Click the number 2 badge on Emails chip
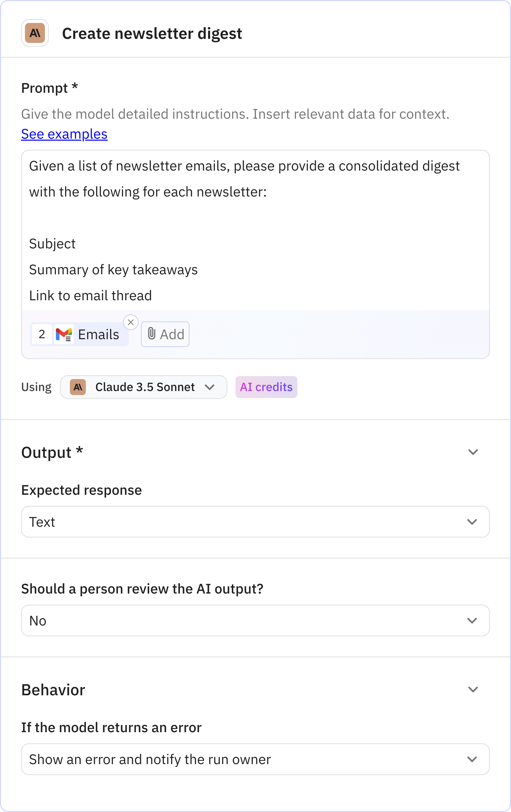 coord(42,334)
